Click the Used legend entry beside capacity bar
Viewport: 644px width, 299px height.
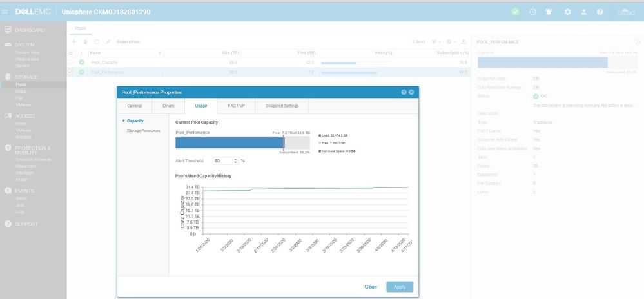pos(333,135)
